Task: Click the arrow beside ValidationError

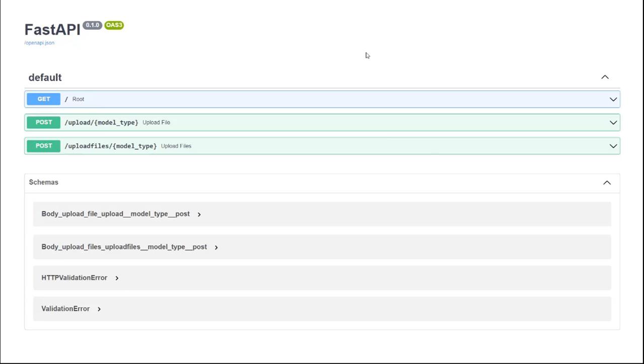Action: point(99,309)
